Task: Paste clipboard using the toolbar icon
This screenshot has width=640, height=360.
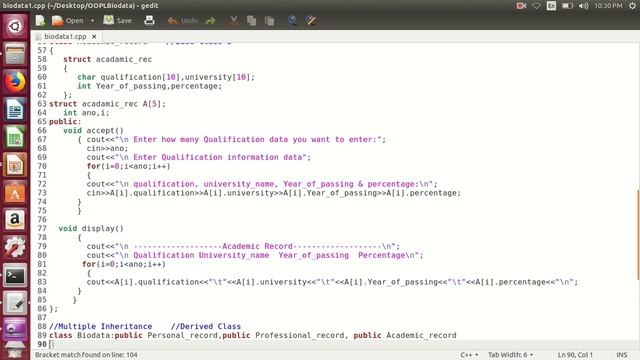Action: 269,20
